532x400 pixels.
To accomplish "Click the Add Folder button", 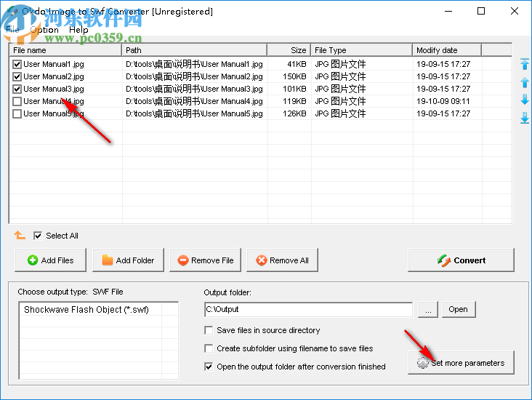I will pyautogui.click(x=128, y=260).
